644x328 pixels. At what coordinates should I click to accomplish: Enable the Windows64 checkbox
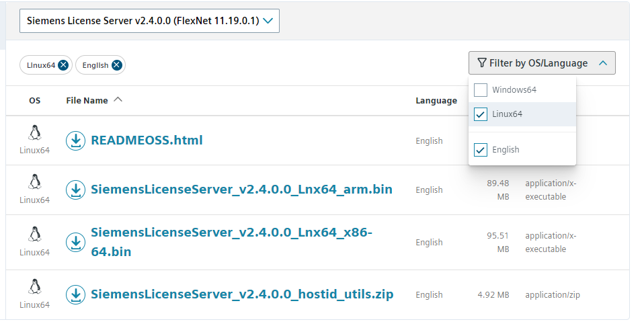pos(481,90)
